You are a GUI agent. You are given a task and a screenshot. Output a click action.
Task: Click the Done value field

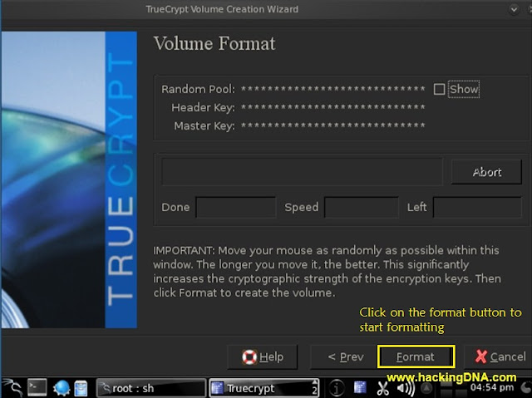[236, 207]
